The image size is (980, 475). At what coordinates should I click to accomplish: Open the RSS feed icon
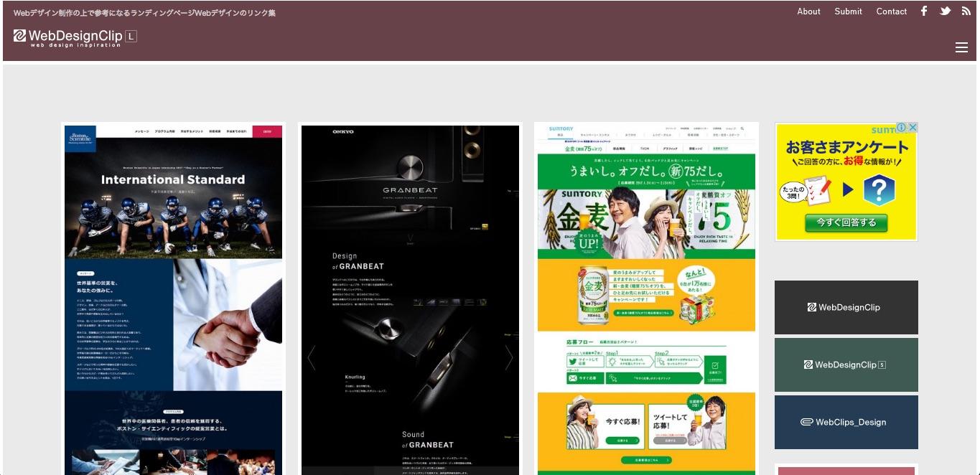pyautogui.click(x=966, y=11)
